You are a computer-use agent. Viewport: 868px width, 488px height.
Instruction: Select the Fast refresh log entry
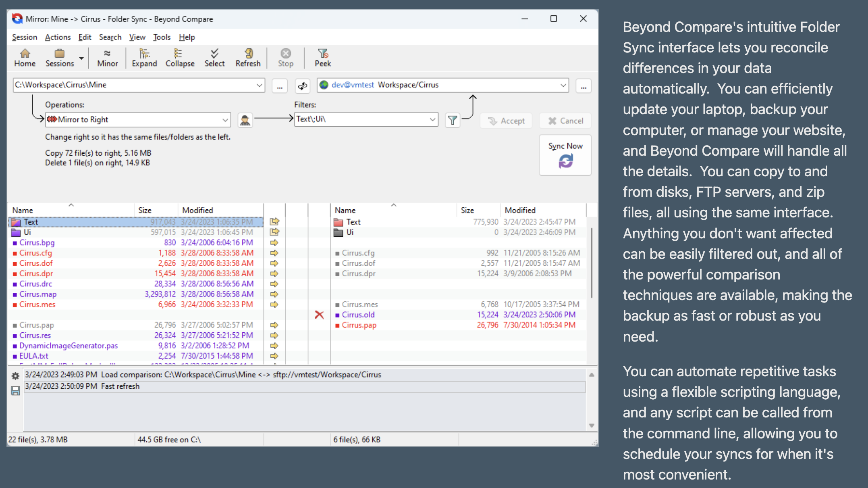(x=305, y=386)
